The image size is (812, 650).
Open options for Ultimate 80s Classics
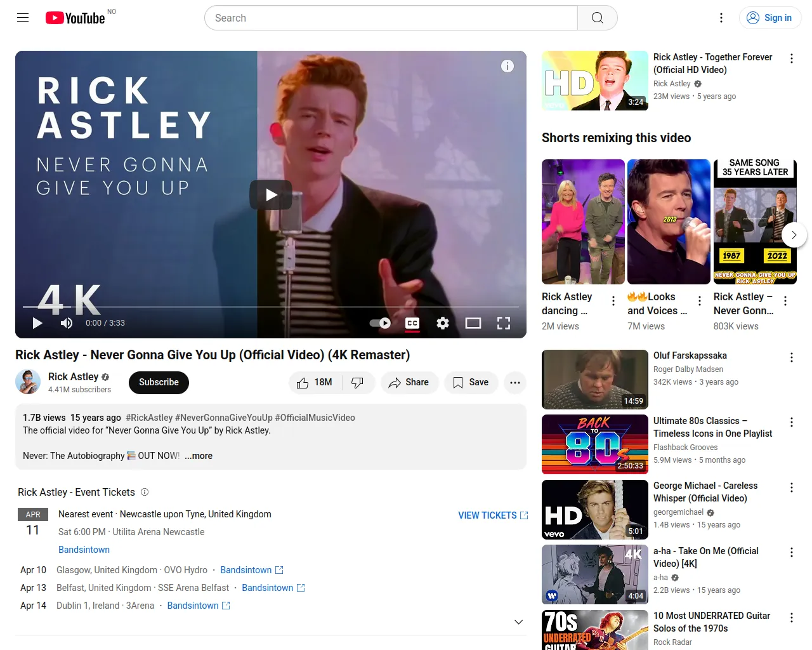pyautogui.click(x=792, y=422)
